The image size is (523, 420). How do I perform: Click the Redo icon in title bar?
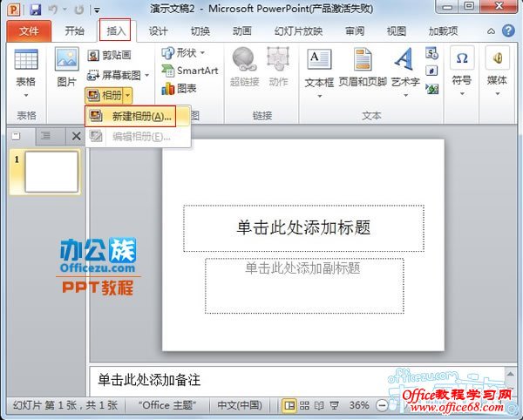(x=78, y=10)
